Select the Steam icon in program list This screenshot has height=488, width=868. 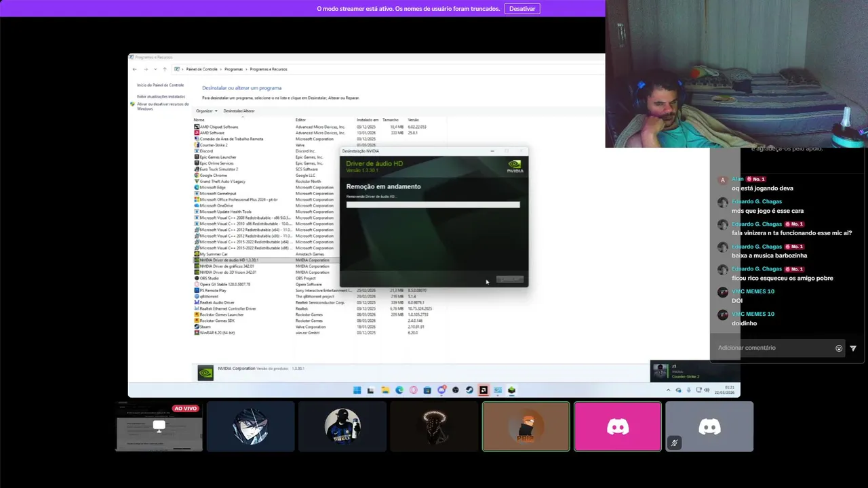(197, 327)
